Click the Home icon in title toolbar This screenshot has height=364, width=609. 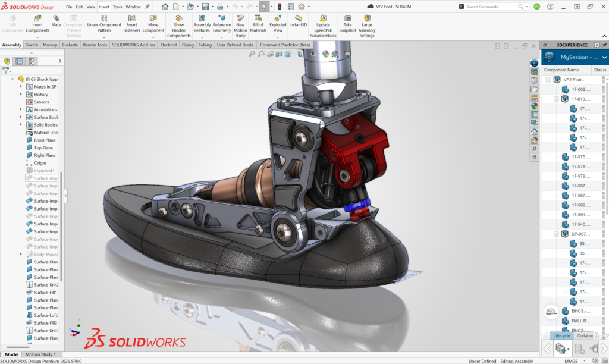tap(165, 7)
